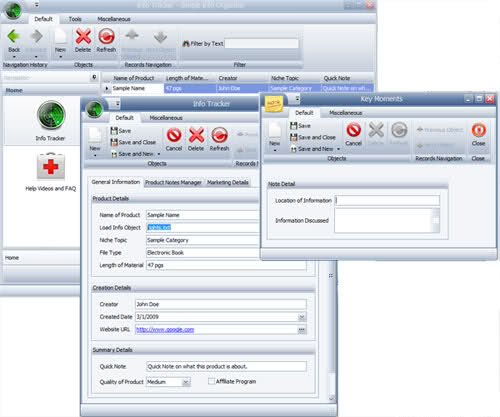Go Back using the green arrow icon
This screenshot has height=417, width=500.
[x=14, y=36]
